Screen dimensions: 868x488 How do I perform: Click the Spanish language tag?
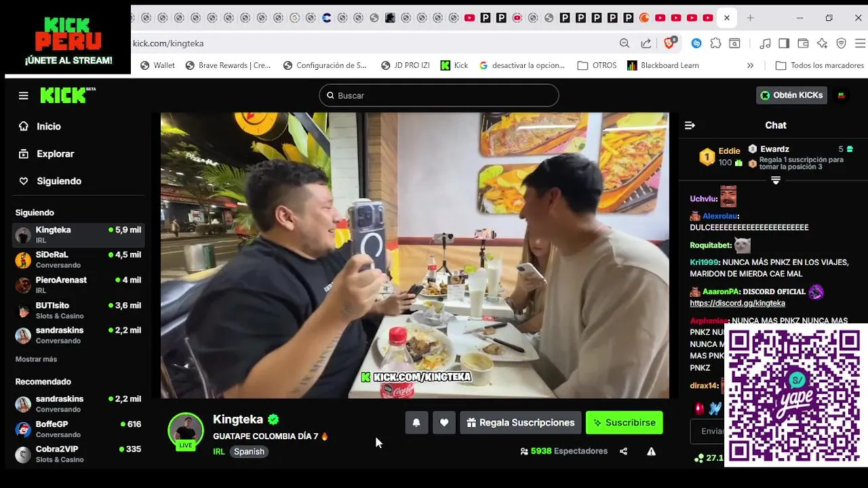click(249, 452)
